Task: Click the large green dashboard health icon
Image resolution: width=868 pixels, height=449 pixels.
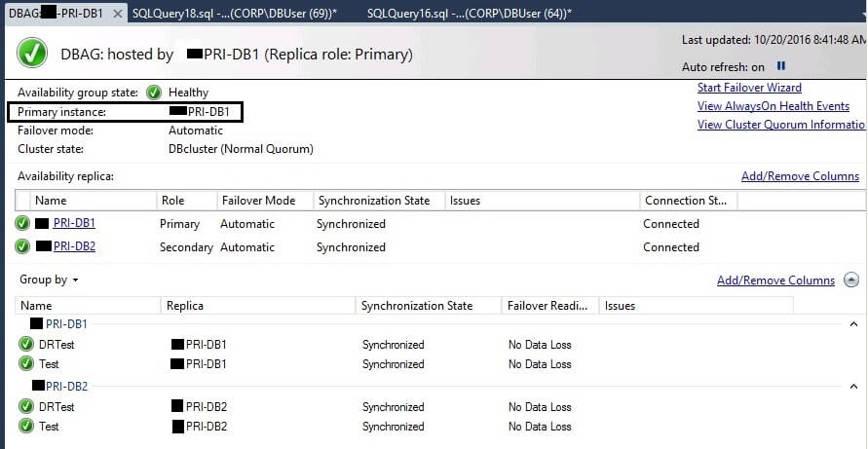Action: click(32, 55)
